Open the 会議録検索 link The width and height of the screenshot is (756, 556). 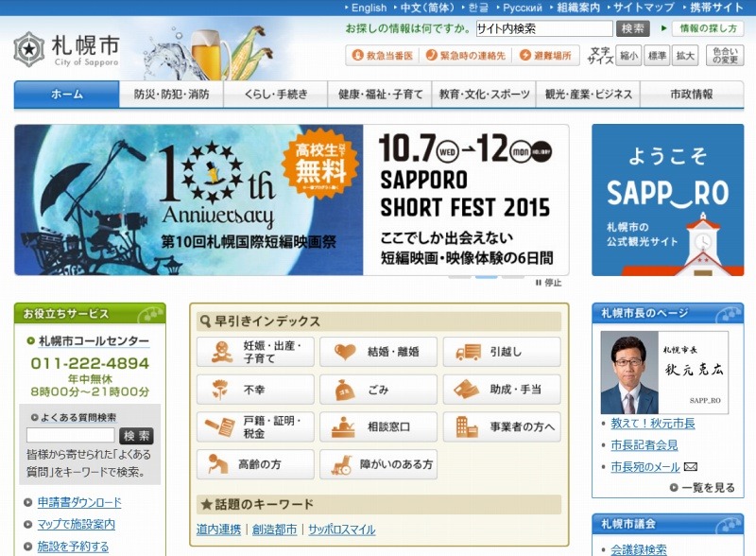639,549
